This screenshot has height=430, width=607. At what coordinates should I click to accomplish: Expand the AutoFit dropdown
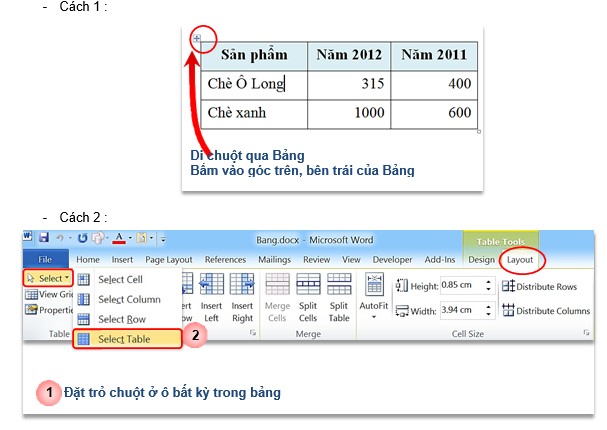point(374,317)
